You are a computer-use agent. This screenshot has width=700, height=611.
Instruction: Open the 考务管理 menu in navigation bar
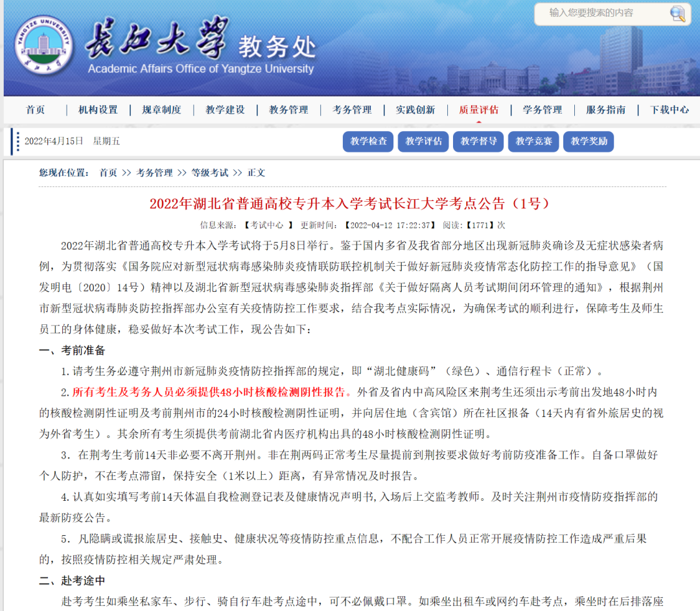[x=352, y=110]
